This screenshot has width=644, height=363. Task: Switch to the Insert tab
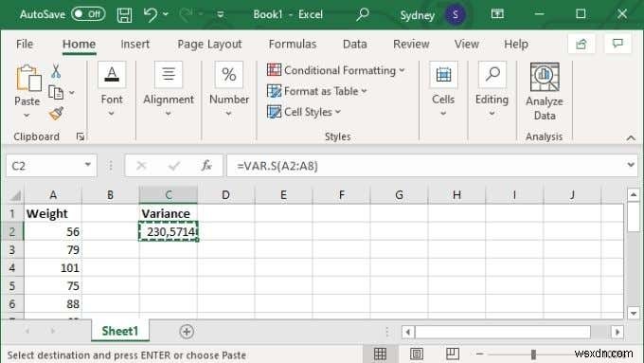[134, 44]
